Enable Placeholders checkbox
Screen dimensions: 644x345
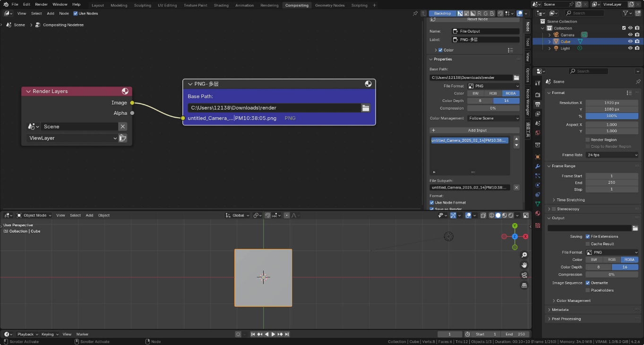pos(588,290)
